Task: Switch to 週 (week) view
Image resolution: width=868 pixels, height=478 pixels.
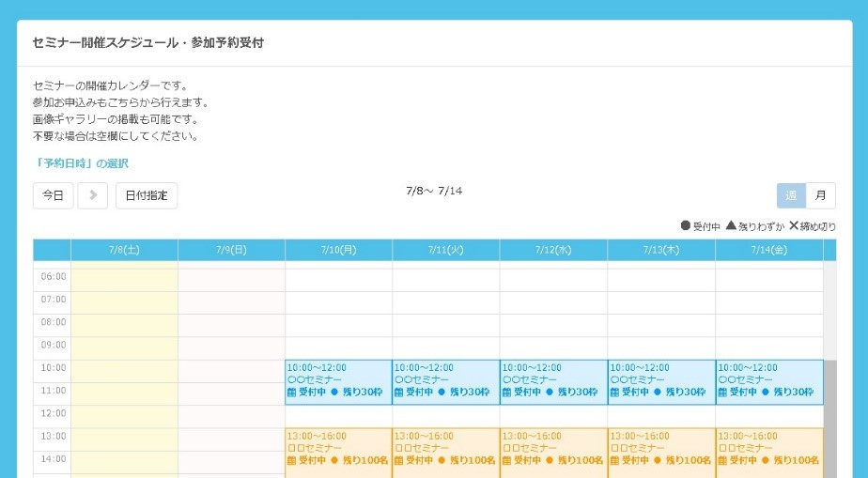Action: coord(791,195)
